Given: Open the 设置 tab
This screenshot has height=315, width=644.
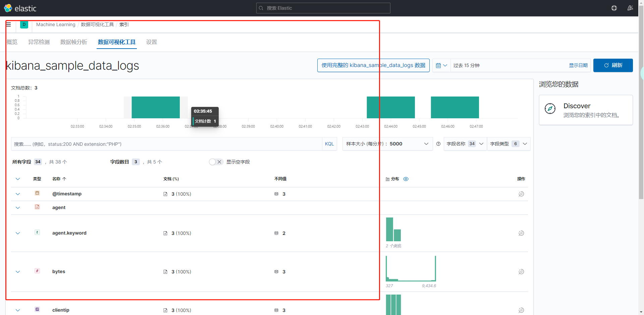Looking at the screenshot, I should [152, 42].
